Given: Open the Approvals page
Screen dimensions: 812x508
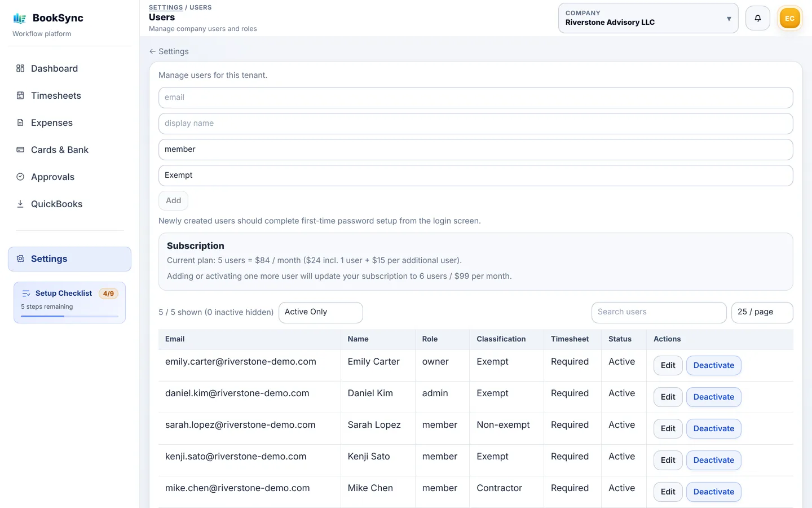Looking at the screenshot, I should tap(69, 177).
